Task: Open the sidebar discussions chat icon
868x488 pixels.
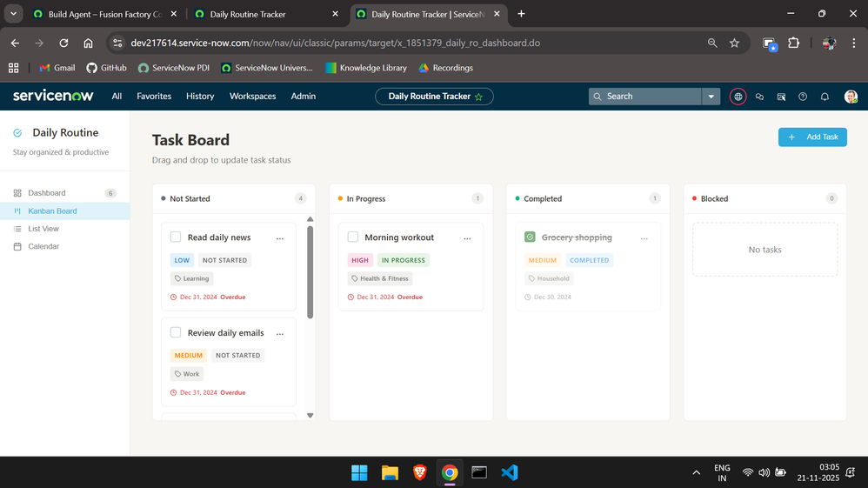Action: pyautogui.click(x=759, y=97)
